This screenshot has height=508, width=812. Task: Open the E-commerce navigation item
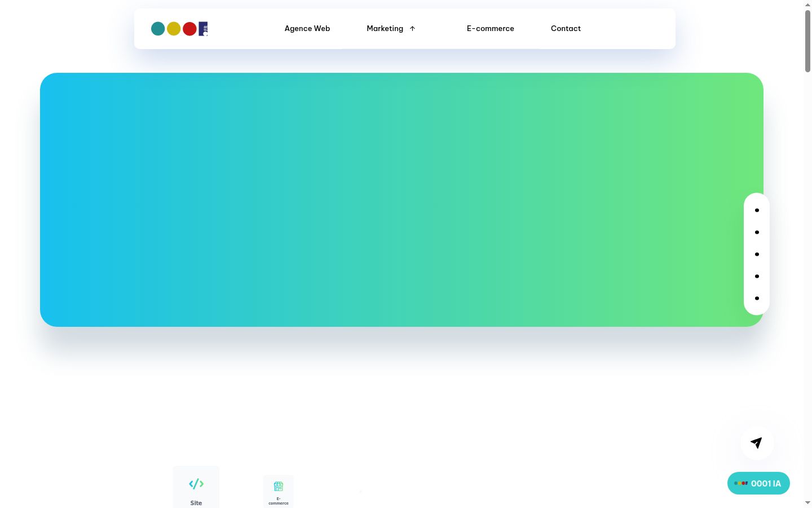(x=491, y=29)
